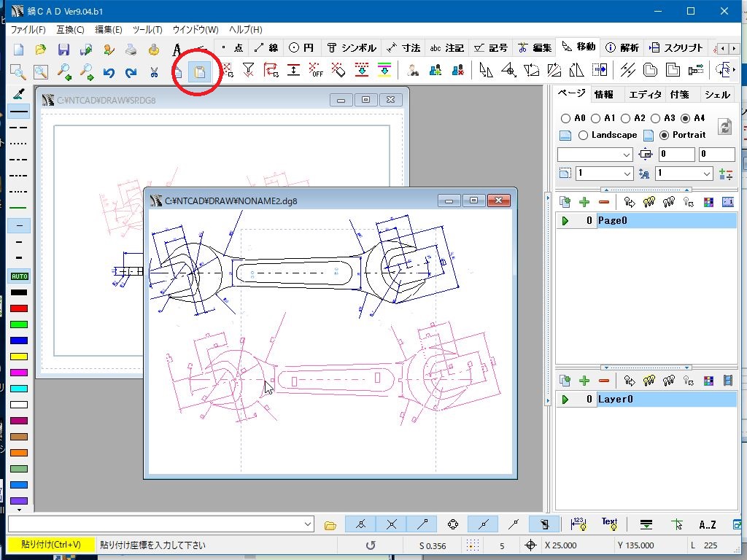Click the eyedropper tool in the left palette

click(19, 94)
